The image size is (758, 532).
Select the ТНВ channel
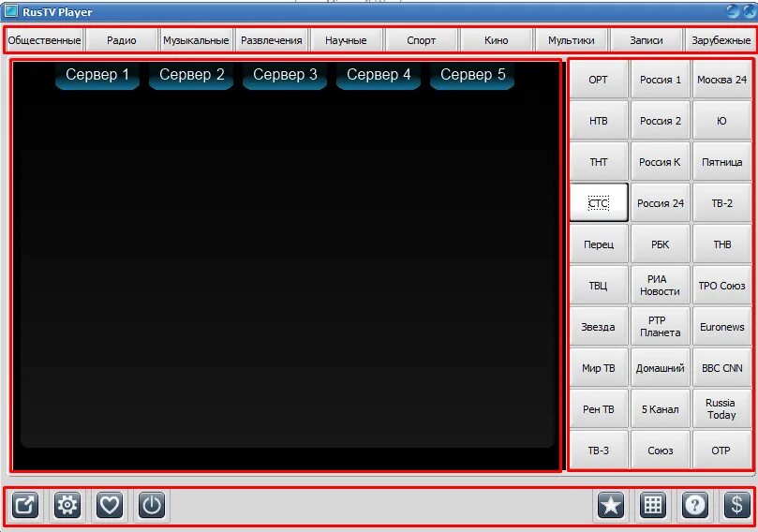coord(721,244)
